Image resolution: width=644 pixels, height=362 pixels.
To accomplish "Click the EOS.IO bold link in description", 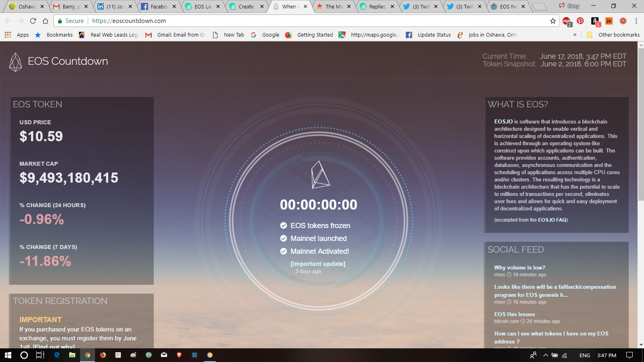I will [x=504, y=121].
